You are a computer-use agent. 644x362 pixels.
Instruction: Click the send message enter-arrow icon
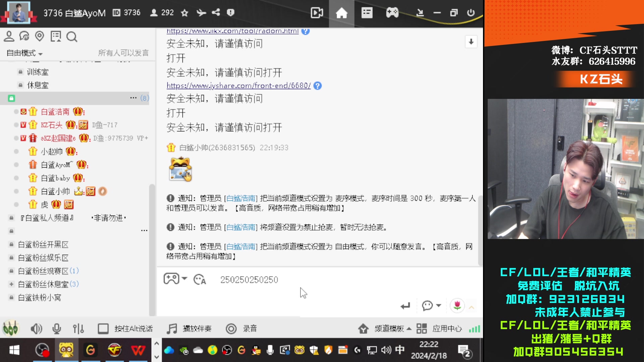pos(406,306)
